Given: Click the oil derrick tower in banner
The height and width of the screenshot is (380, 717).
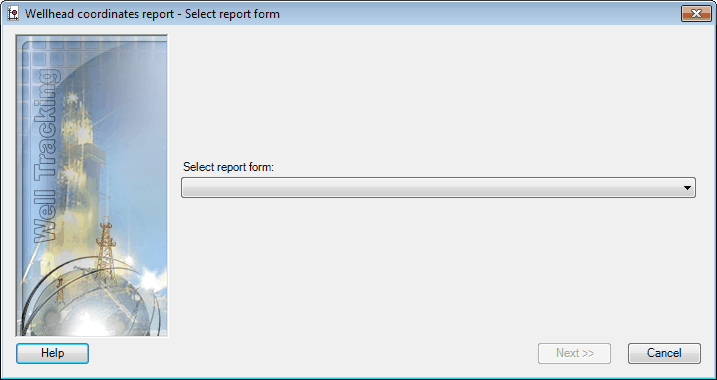Looking at the screenshot, I should (x=106, y=251).
